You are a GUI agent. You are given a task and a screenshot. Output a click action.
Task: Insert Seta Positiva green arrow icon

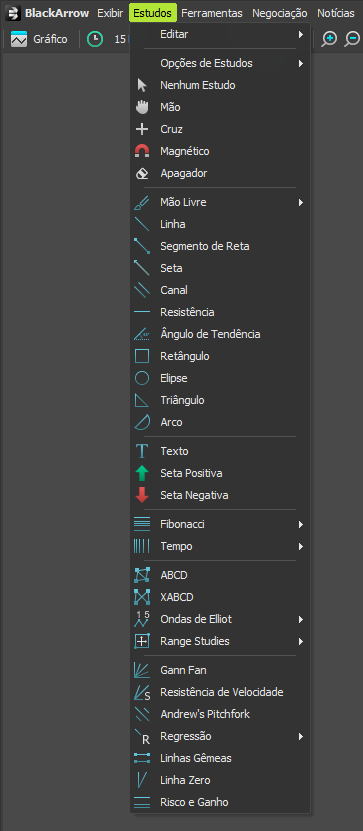[x=141, y=473]
